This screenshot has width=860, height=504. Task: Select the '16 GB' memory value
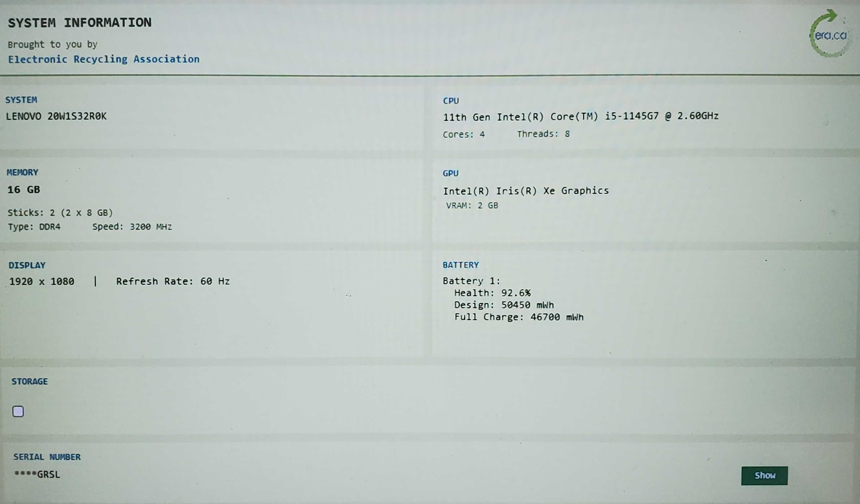pyautogui.click(x=24, y=190)
